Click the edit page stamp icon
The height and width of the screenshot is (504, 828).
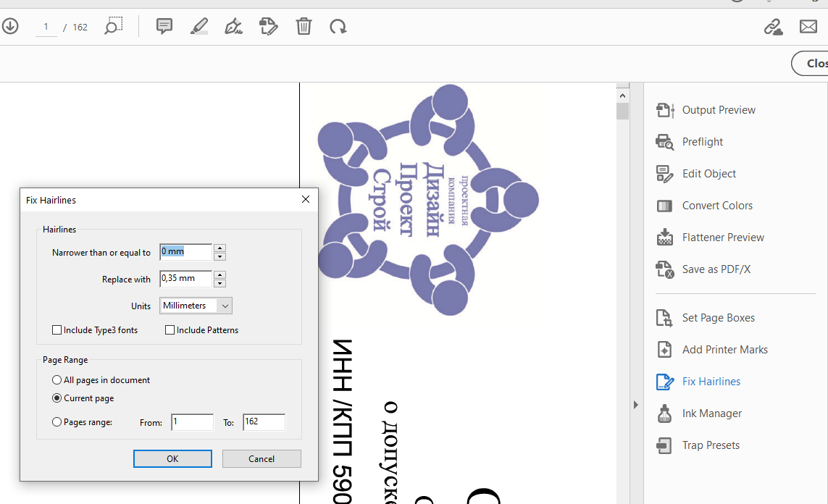pyautogui.click(x=268, y=26)
